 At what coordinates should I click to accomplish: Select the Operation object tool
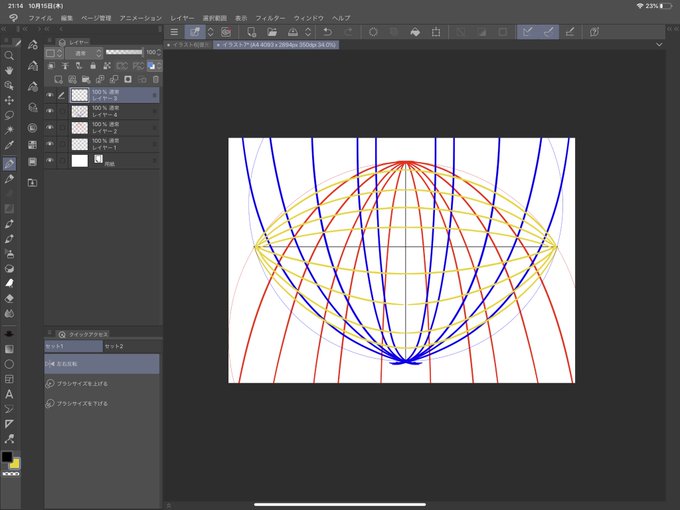pos(9,85)
